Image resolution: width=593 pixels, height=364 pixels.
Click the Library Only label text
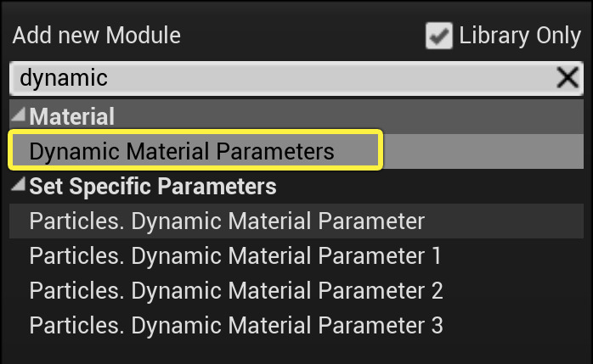(519, 36)
